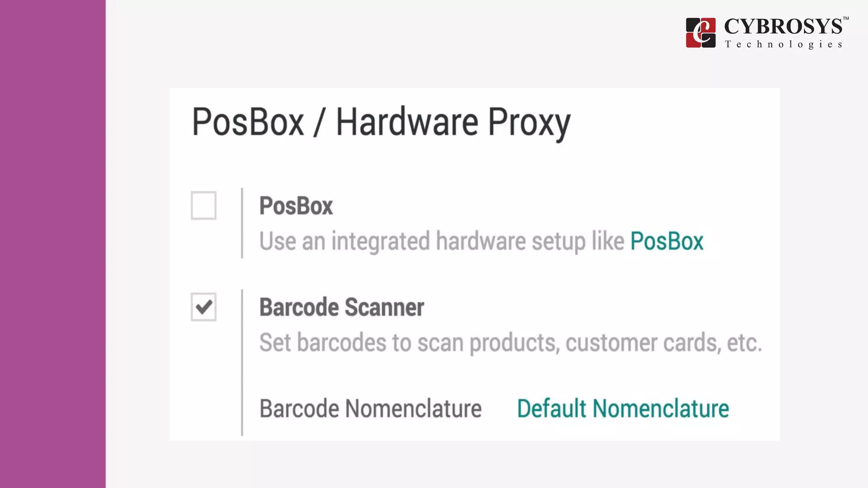Click the purple sidebar panel
The height and width of the screenshot is (488, 868).
coord(53,244)
